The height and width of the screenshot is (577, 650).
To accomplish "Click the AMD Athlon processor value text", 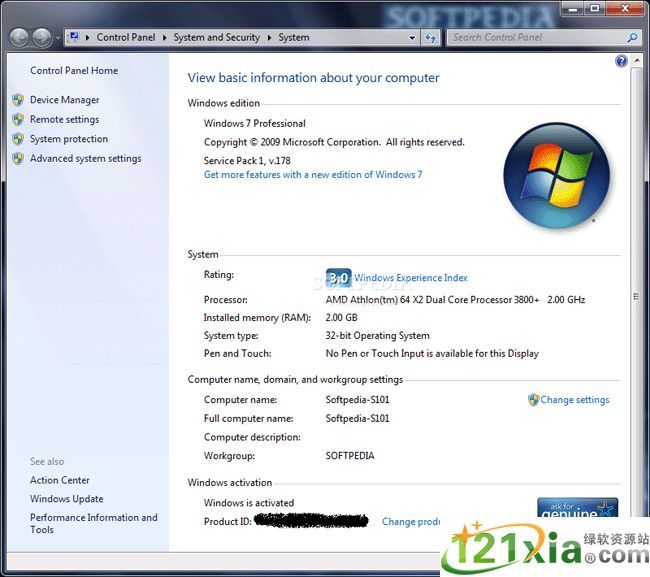I will 455,300.
